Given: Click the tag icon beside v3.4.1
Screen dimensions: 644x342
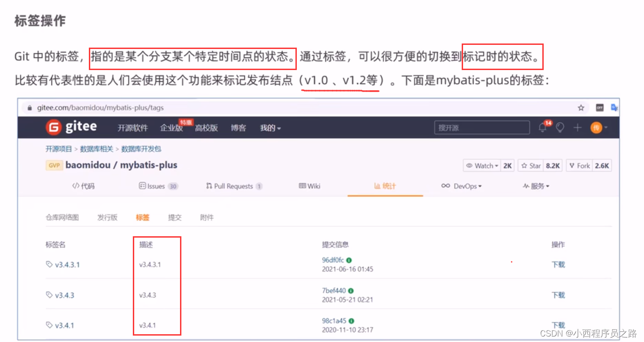Looking at the screenshot, I should click(x=49, y=325).
